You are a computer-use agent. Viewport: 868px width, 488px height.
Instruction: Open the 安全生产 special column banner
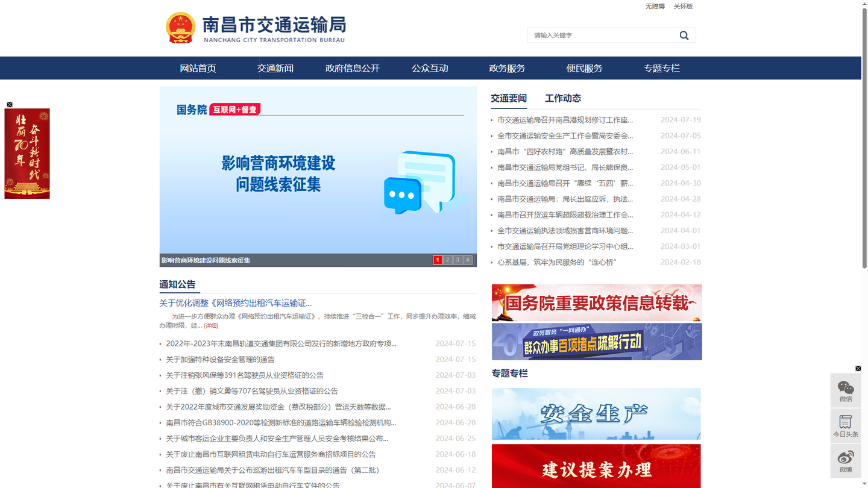[596, 414]
